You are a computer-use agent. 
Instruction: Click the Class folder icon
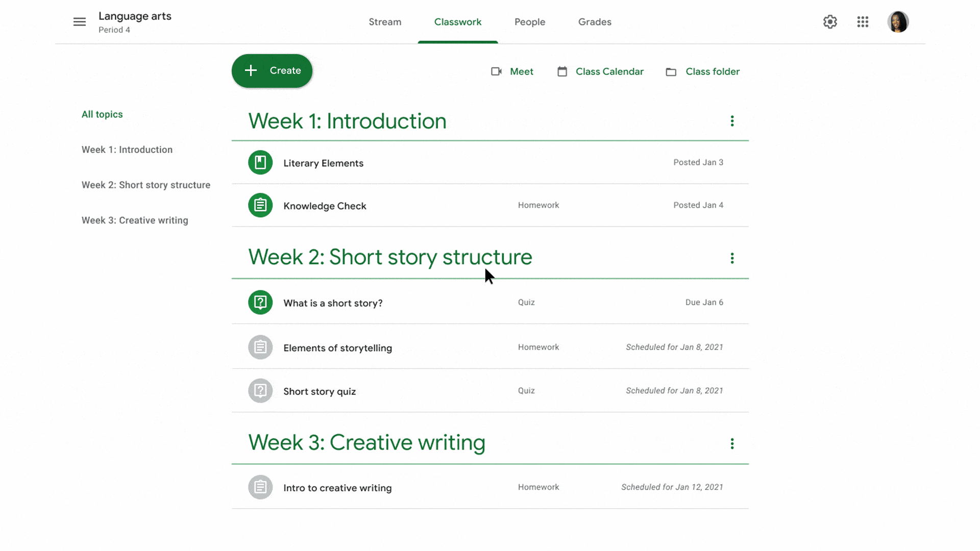coord(670,71)
